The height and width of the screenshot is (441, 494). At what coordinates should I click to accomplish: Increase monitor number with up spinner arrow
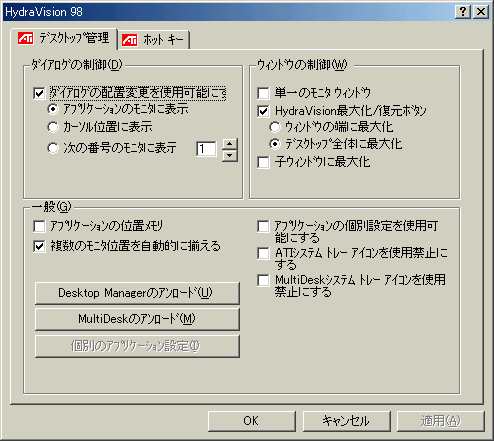pos(229,144)
